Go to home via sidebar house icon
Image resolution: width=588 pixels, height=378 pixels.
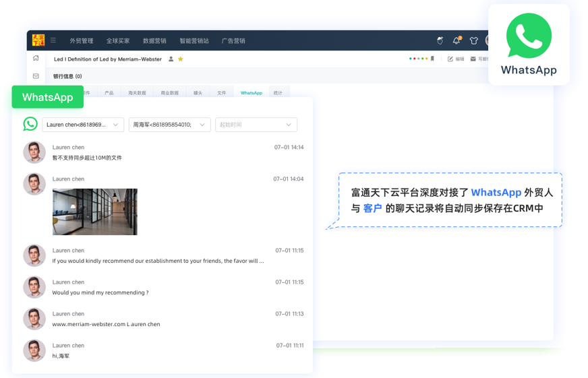(36, 58)
